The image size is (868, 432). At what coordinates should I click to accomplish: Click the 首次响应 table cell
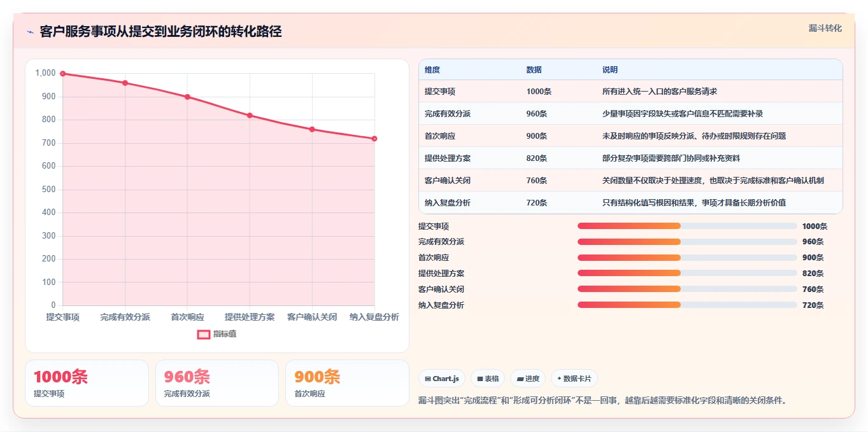[x=440, y=136]
